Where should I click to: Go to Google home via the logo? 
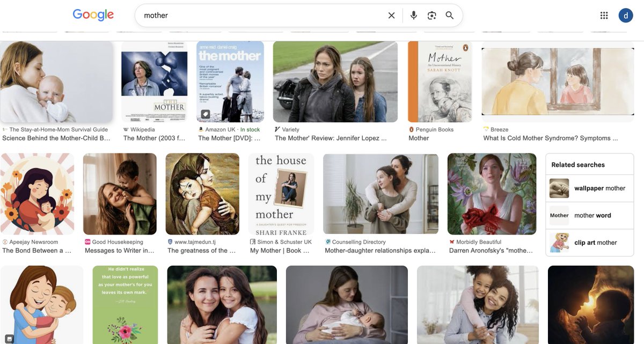[x=93, y=15]
